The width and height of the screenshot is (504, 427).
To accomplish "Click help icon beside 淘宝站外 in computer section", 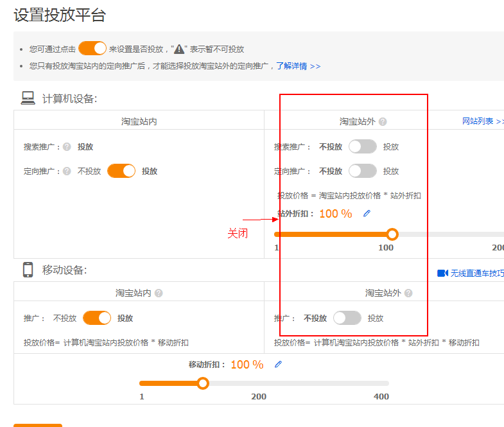I will (x=383, y=121).
